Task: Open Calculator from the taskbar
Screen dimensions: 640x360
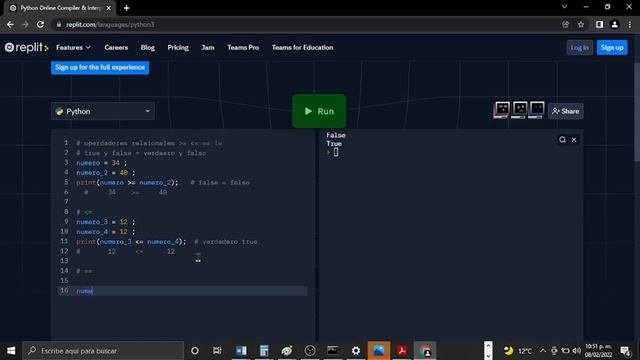Action: tap(264, 351)
